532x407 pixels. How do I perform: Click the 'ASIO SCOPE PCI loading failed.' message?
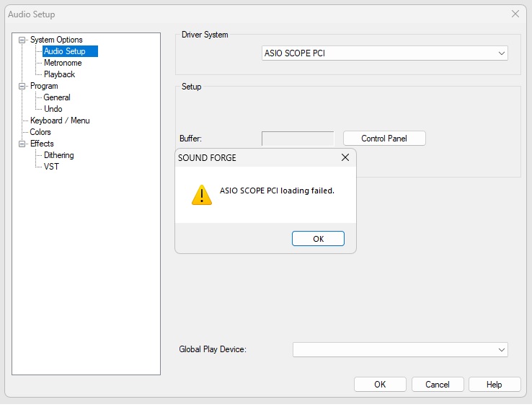277,191
